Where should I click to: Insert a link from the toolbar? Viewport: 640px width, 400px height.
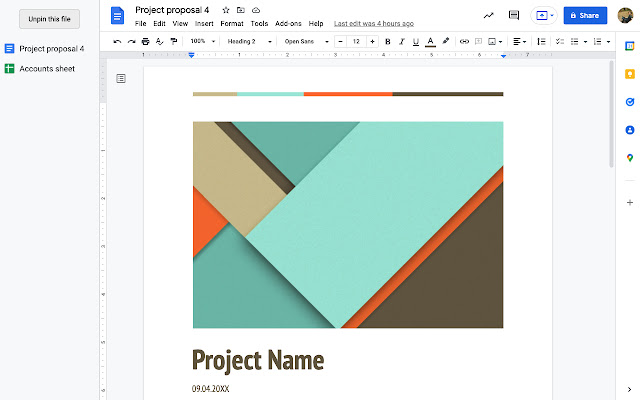pyautogui.click(x=464, y=41)
